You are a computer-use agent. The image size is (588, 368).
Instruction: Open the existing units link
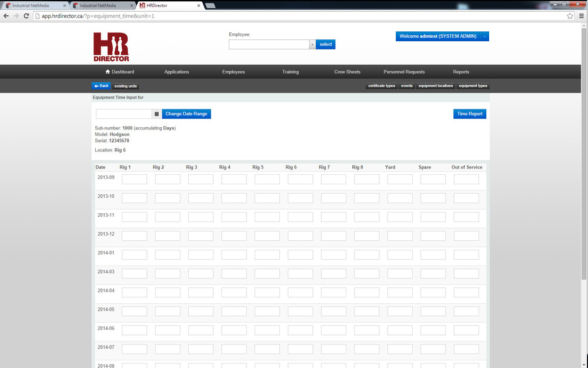126,86
